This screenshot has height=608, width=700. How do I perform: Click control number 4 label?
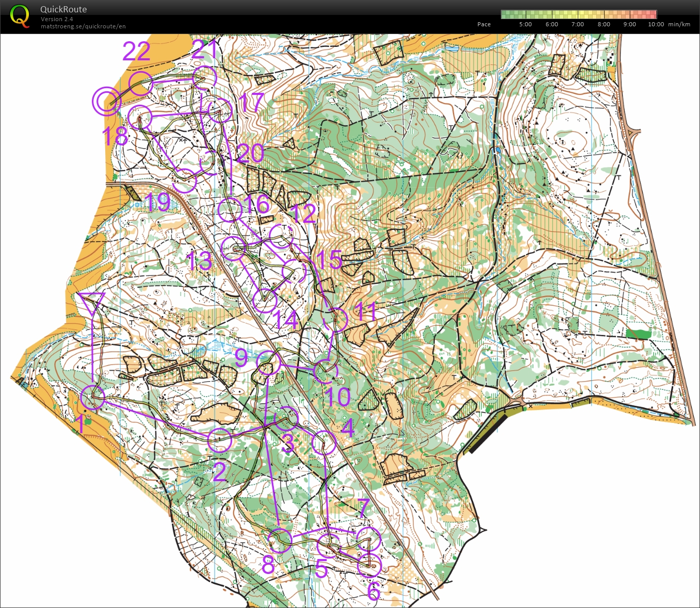[x=348, y=428]
